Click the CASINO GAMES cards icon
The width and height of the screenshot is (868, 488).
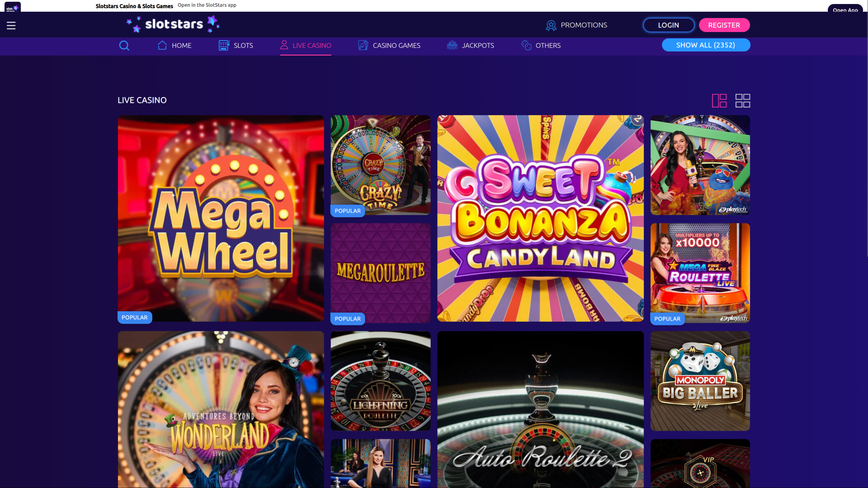coord(362,45)
